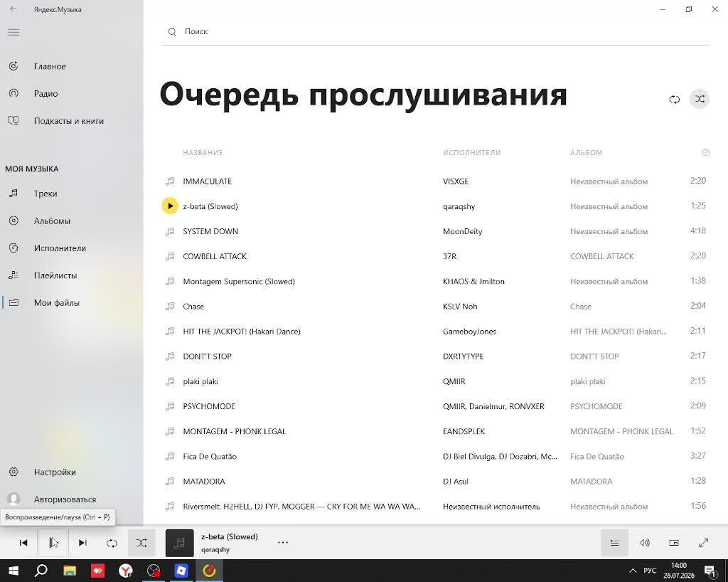
Task: Click note icon of DONT'T STOP row
Action: (x=170, y=356)
